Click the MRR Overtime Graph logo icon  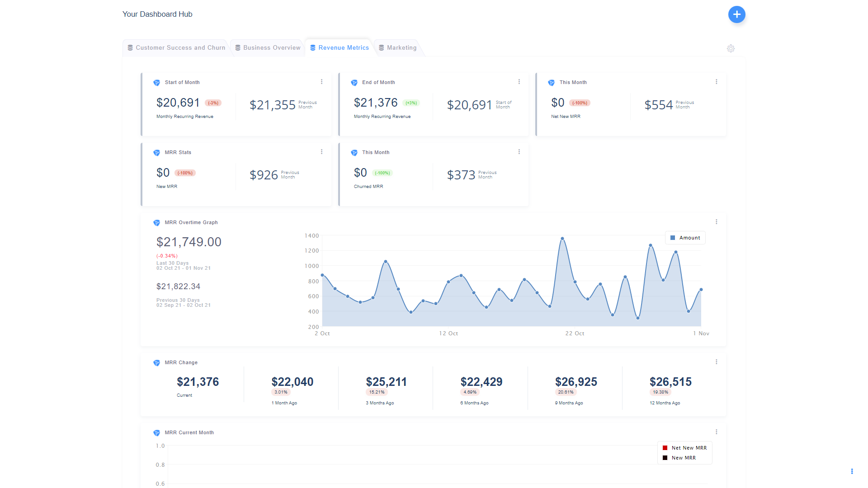pyautogui.click(x=156, y=223)
